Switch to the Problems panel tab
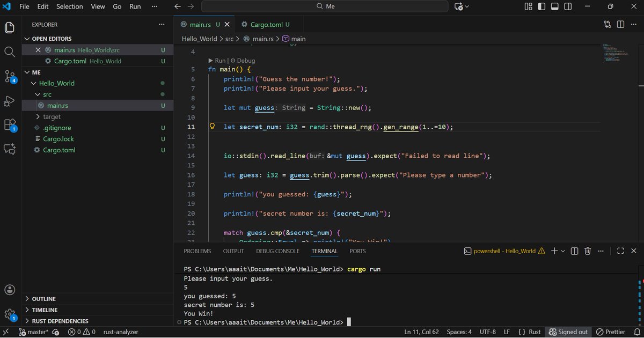Viewport: 644px width, 338px height. pyautogui.click(x=197, y=251)
